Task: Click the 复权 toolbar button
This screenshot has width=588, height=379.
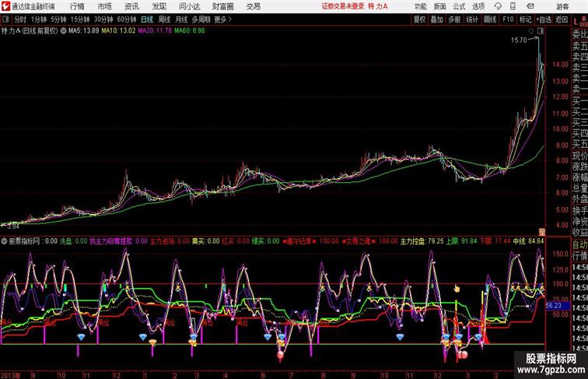Action: coord(419,19)
